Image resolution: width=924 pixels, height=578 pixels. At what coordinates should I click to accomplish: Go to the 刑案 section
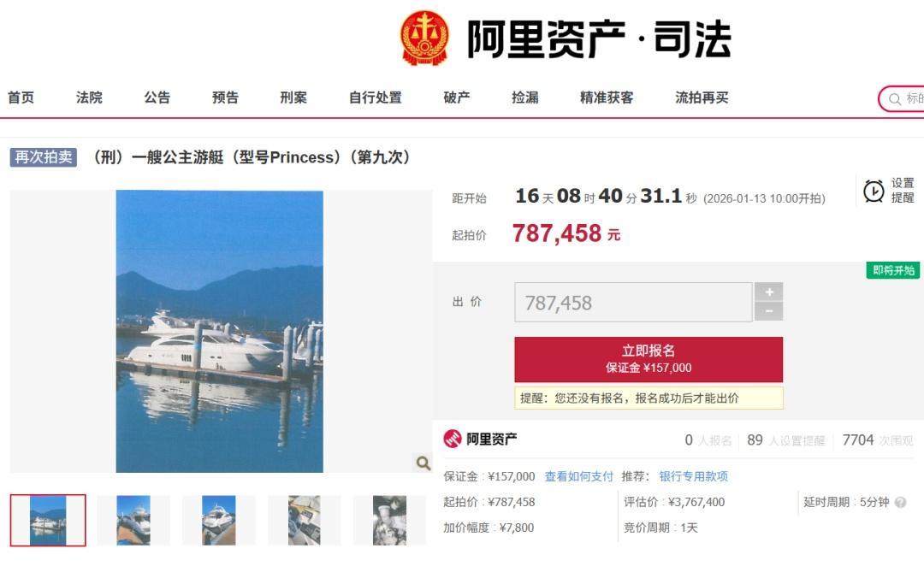[x=293, y=97]
